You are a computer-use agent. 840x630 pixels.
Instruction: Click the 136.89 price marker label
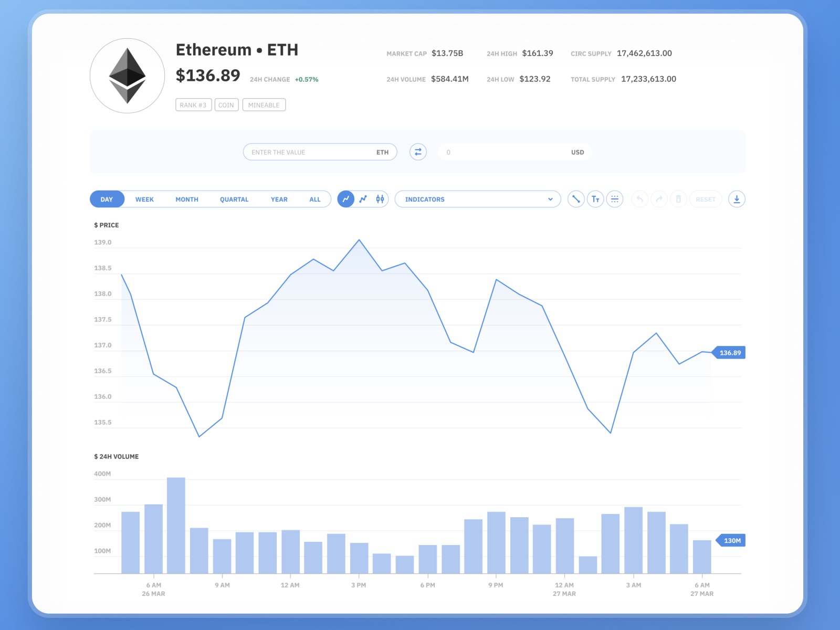(730, 353)
